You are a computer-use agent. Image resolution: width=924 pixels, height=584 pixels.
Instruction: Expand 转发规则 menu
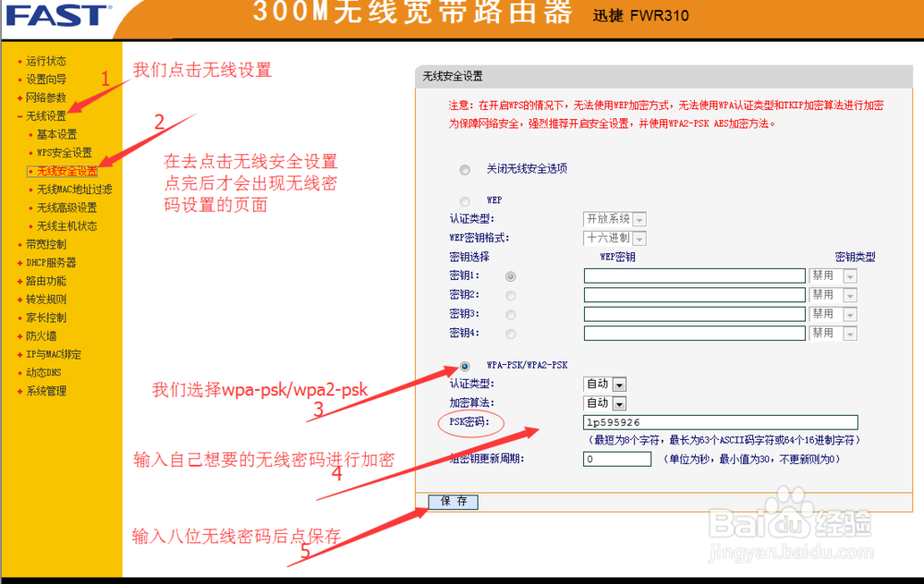[x=46, y=298]
